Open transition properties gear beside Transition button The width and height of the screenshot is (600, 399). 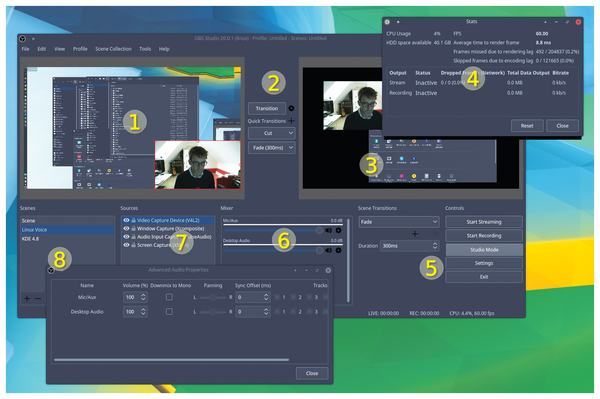tap(291, 108)
